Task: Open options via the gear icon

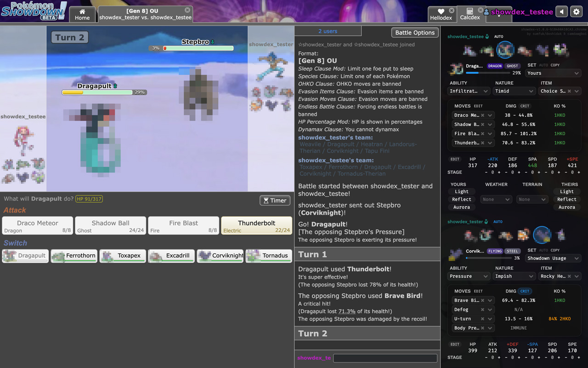Action: 576,12
